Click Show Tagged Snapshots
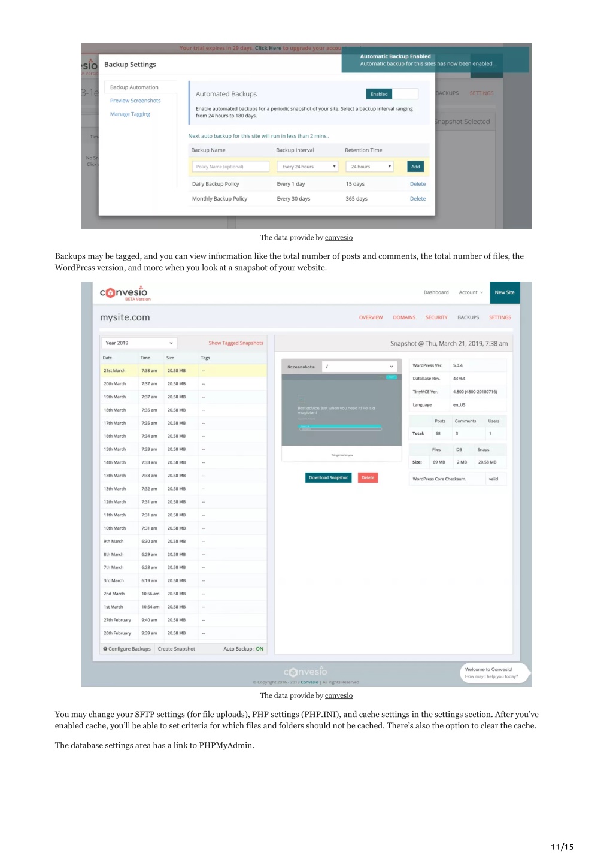Screen dimensions: 613x868 [x=236, y=343]
